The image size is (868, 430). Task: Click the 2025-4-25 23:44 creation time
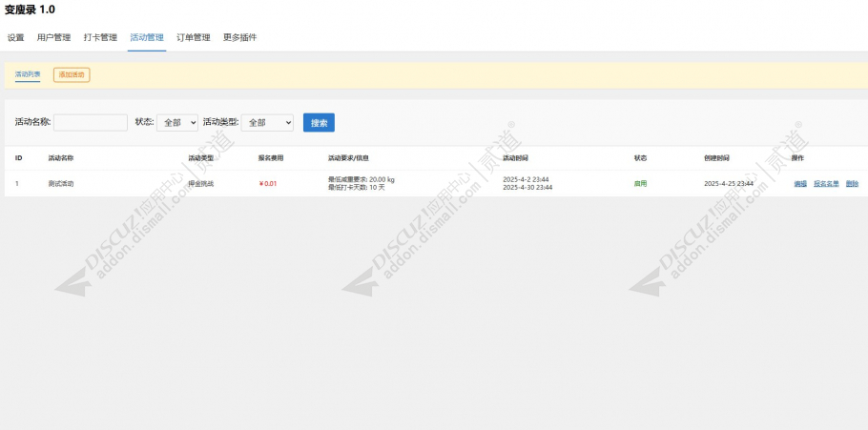click(729, 184)
